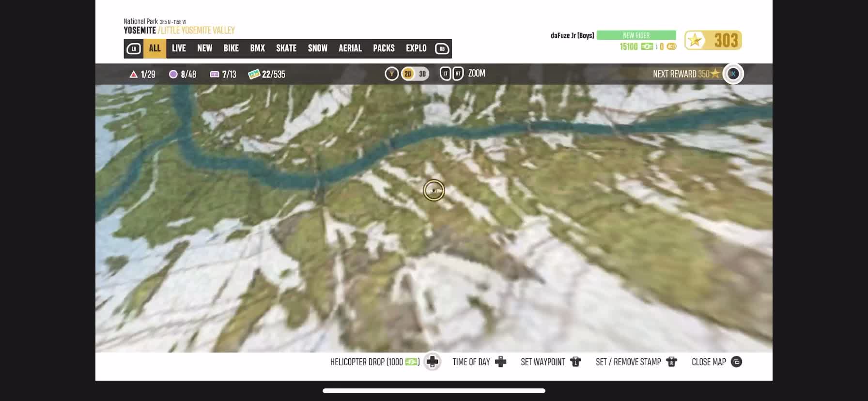Click the RB bumper icon after EXPLO
Image resolution: width=868 pixels, height=401 pixels.
tap(442, 48)
